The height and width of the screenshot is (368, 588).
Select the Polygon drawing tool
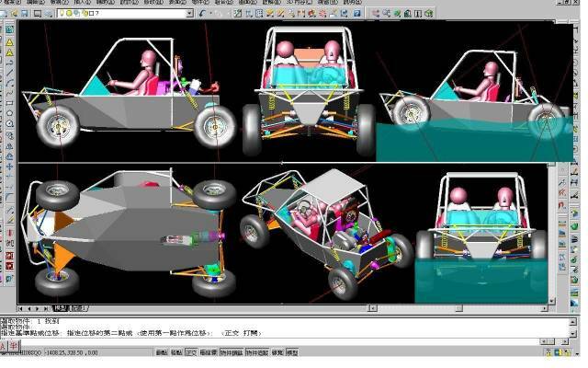(9, 113)
